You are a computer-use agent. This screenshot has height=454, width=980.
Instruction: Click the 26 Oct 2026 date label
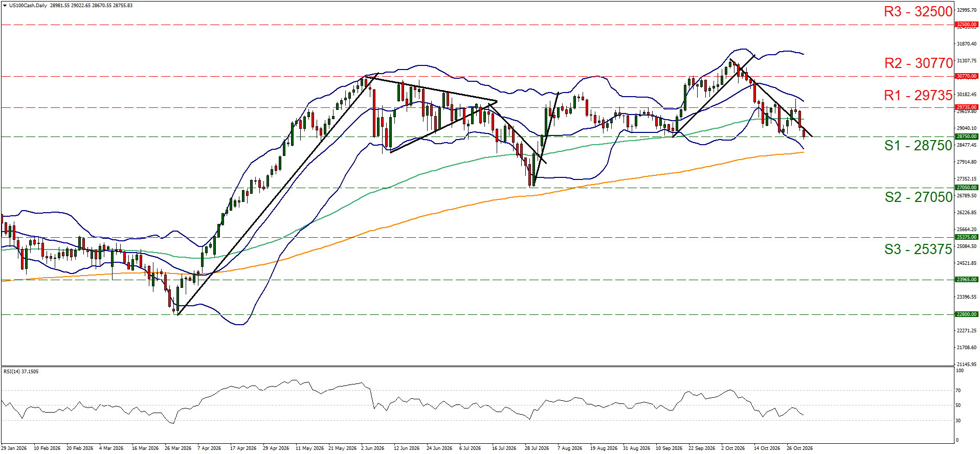[800, 448]
